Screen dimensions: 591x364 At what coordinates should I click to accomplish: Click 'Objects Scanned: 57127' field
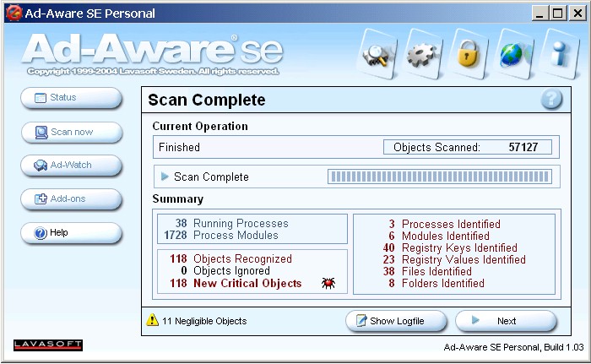click(x=468, y=147)
